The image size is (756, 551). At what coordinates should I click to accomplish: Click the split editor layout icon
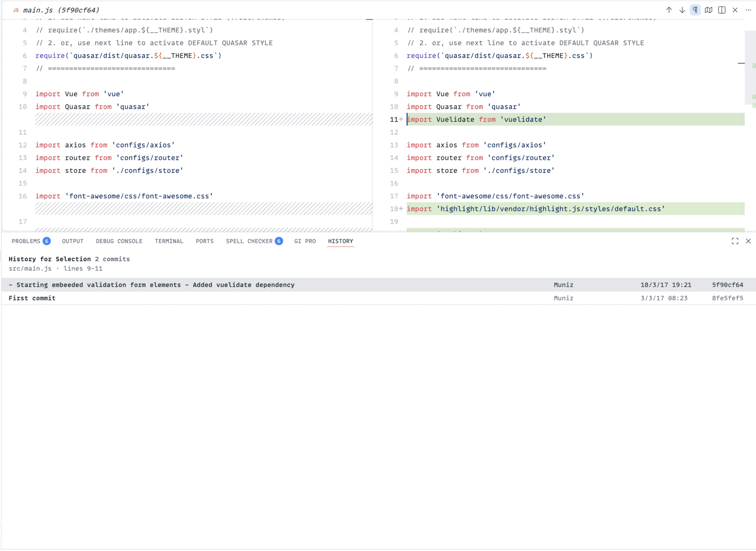coord(722,10)
